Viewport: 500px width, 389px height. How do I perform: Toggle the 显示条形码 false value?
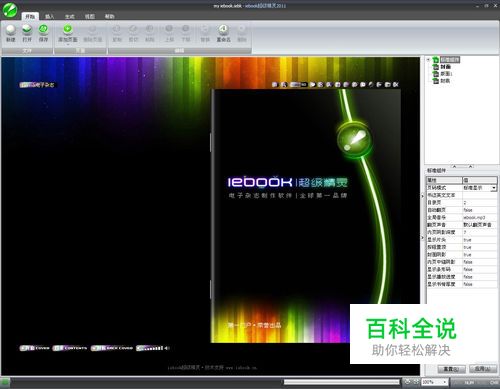[x=479, y=269]
